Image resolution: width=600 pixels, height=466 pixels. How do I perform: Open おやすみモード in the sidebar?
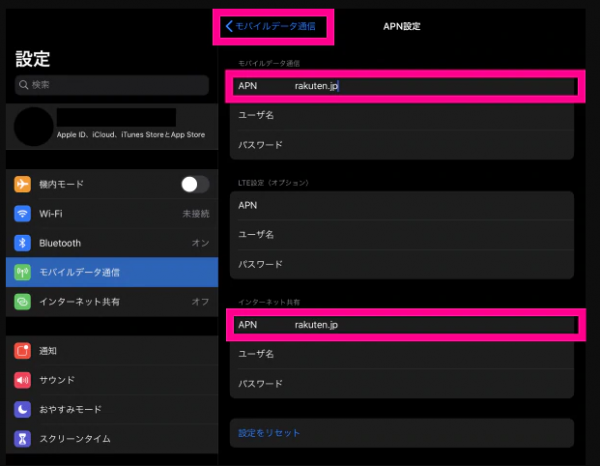click(112, 409)
